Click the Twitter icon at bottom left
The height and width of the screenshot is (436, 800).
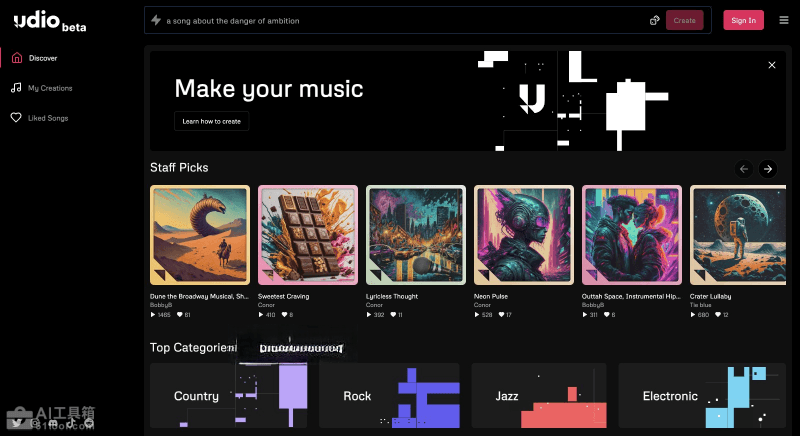click(x=17, y=423)
